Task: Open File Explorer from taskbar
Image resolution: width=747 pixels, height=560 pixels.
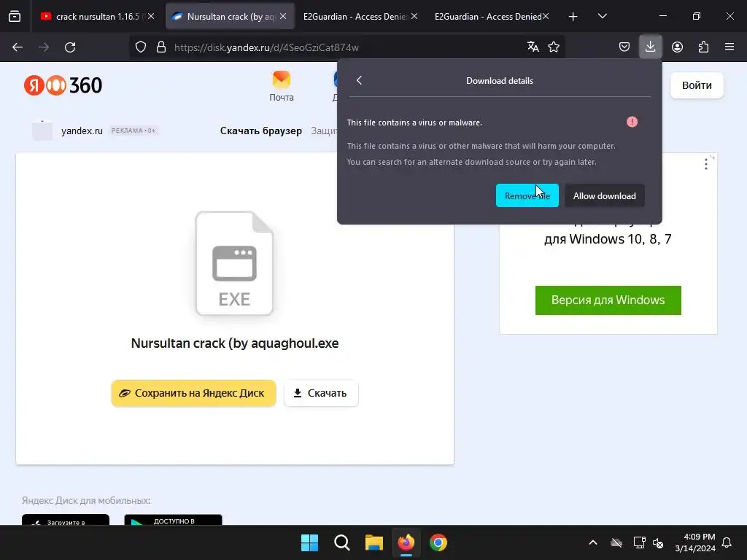Action: 374,542
